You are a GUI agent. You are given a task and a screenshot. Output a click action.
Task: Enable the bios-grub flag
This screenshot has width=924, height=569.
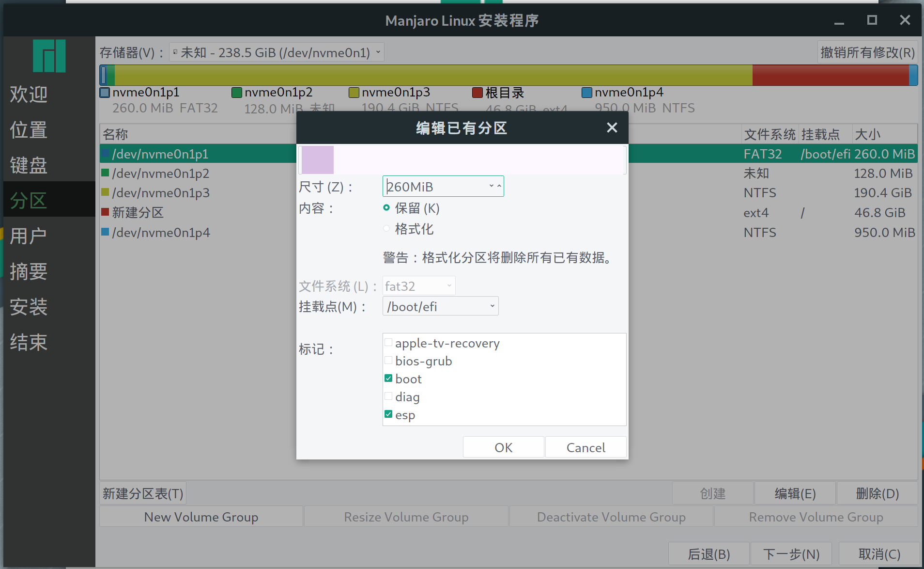pyautogui.click(x=388, y=360)
